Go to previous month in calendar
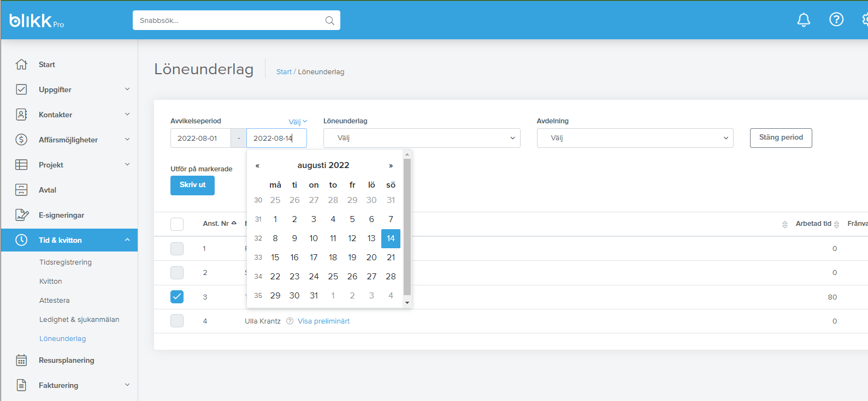This screenshot has width=868, height=401. pos(257,165)
